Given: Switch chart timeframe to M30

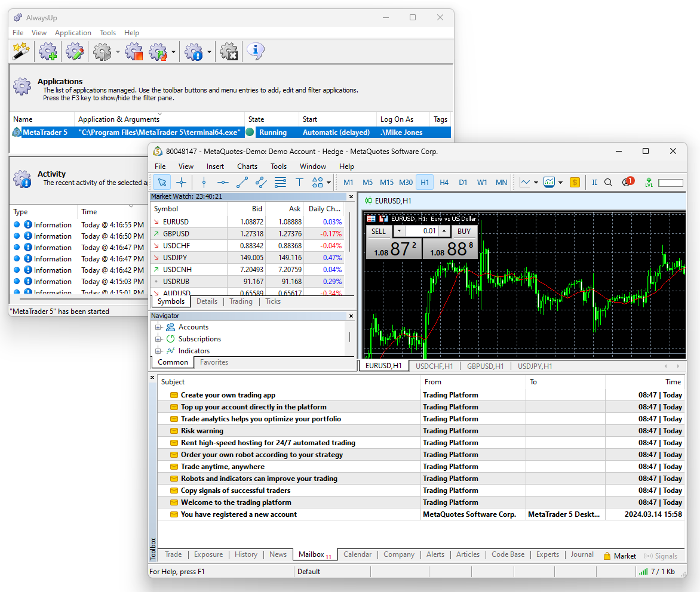Looking at the screenshot, I should tap(406, 182).
